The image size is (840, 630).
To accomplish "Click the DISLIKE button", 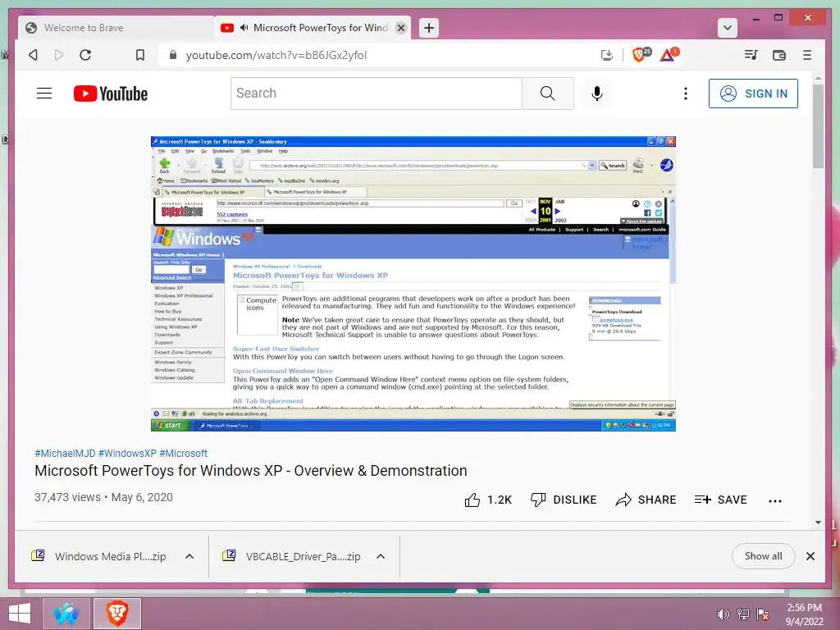I will (x=563, y=500).
